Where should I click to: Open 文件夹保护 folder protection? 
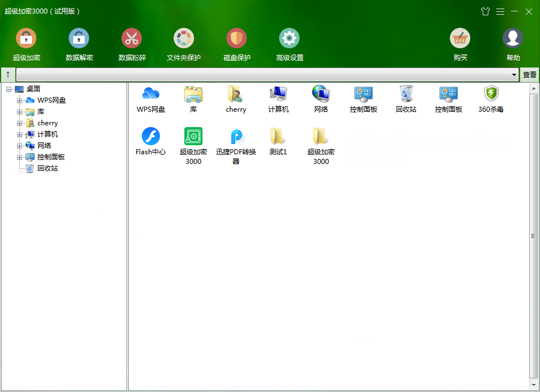[x=184, y=44]
